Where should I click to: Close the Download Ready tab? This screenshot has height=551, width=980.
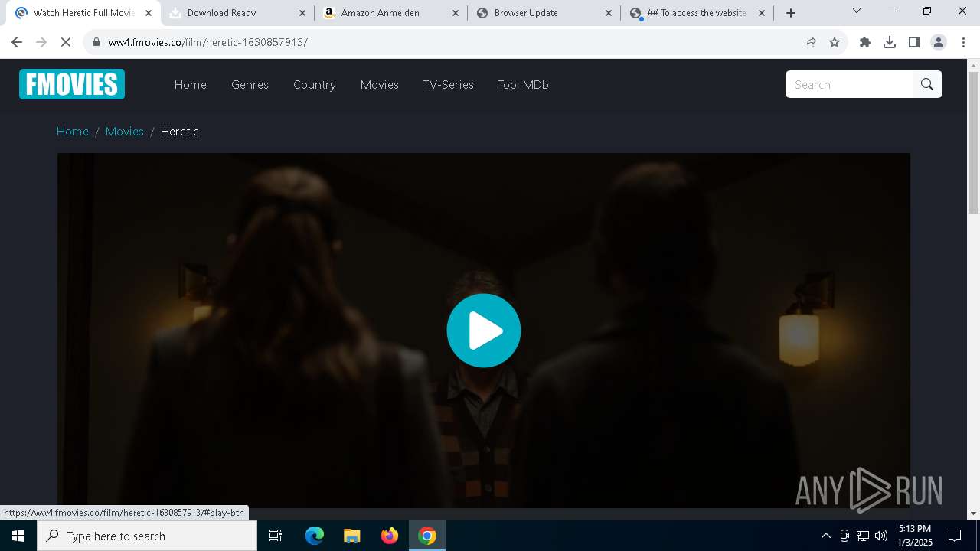302,13
